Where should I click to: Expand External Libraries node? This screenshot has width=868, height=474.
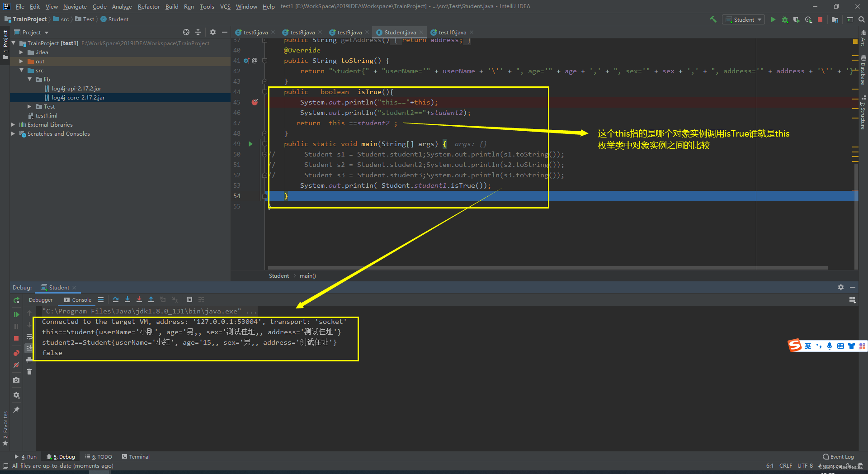pyautogui.click(x=13, y=125)
